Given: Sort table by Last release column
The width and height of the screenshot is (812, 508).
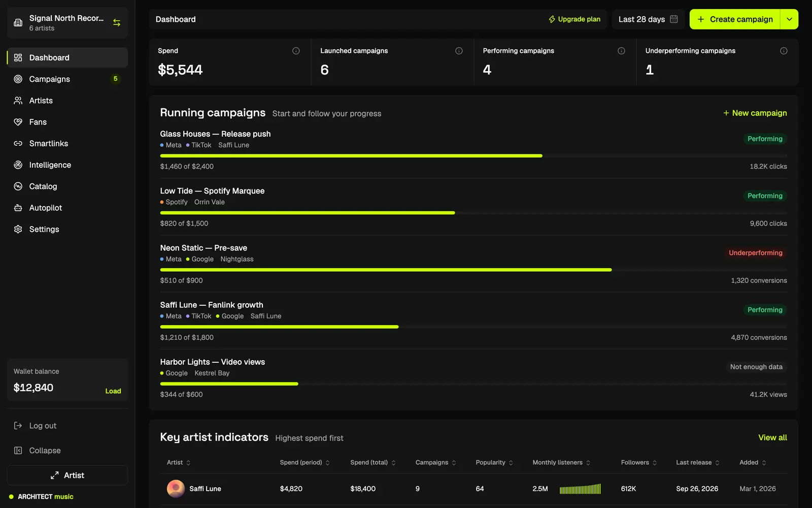Looking at the screenshot, I should [698, 463].
